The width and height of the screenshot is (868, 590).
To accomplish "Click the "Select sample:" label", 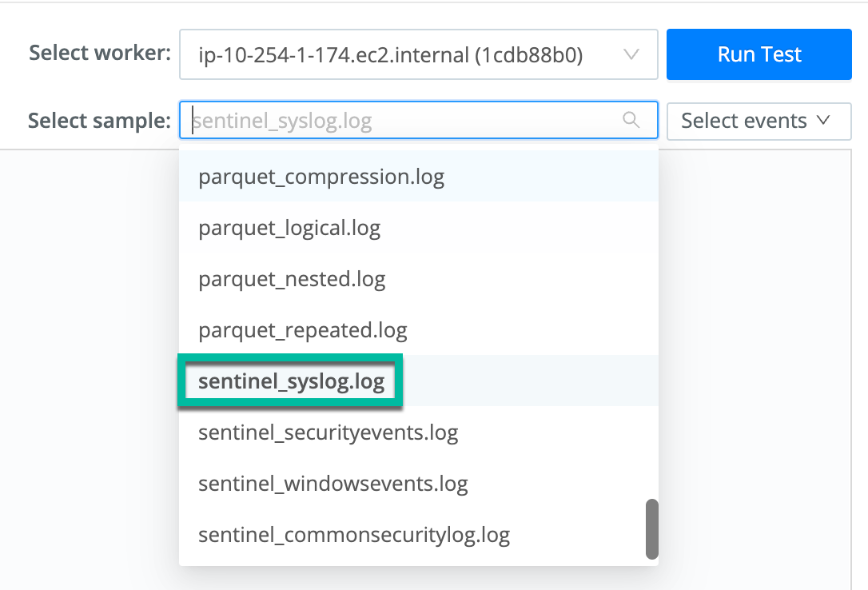I will pyautogui.click(x=99, y=121).
